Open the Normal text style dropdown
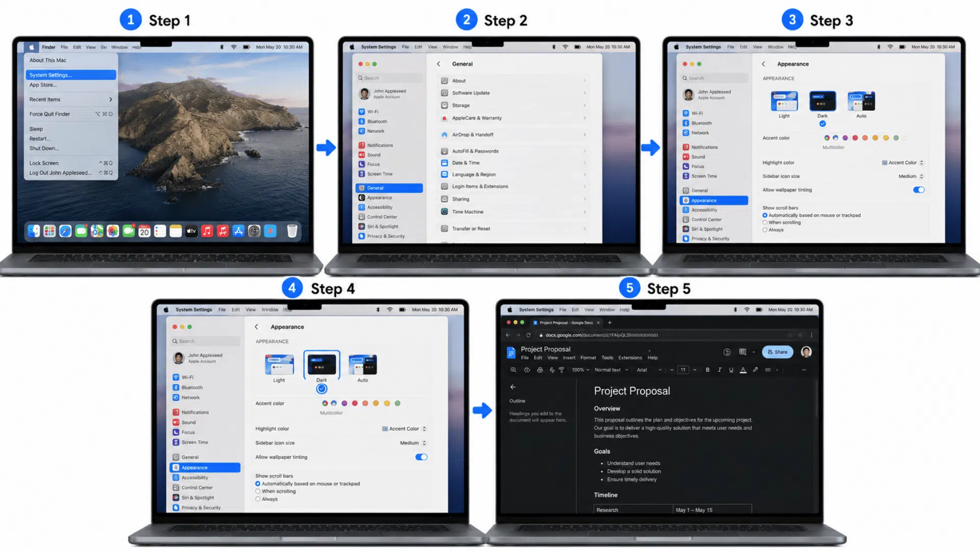 coord(611,370)
